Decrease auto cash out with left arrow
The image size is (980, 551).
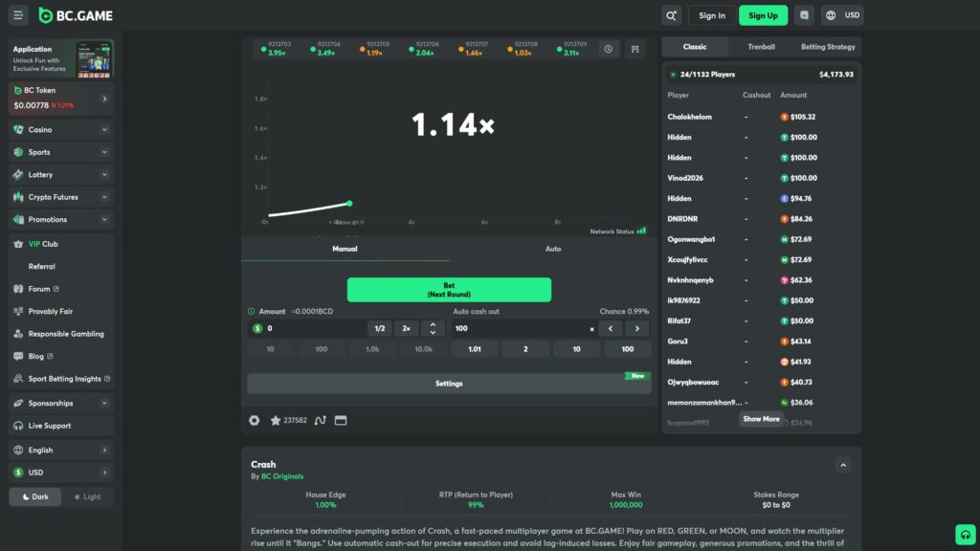(x=611, y=329)
